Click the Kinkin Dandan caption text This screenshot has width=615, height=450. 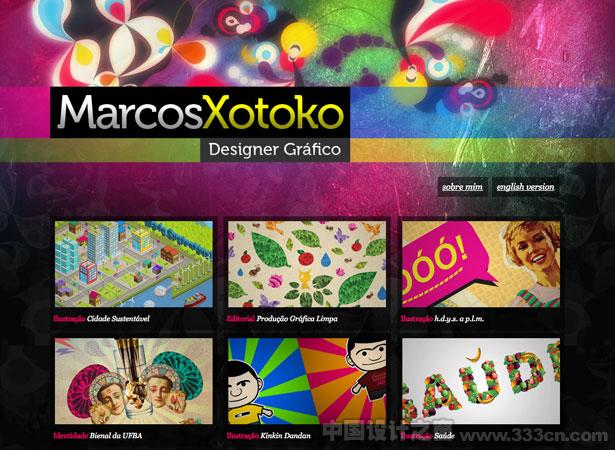[x=286, y=435]
